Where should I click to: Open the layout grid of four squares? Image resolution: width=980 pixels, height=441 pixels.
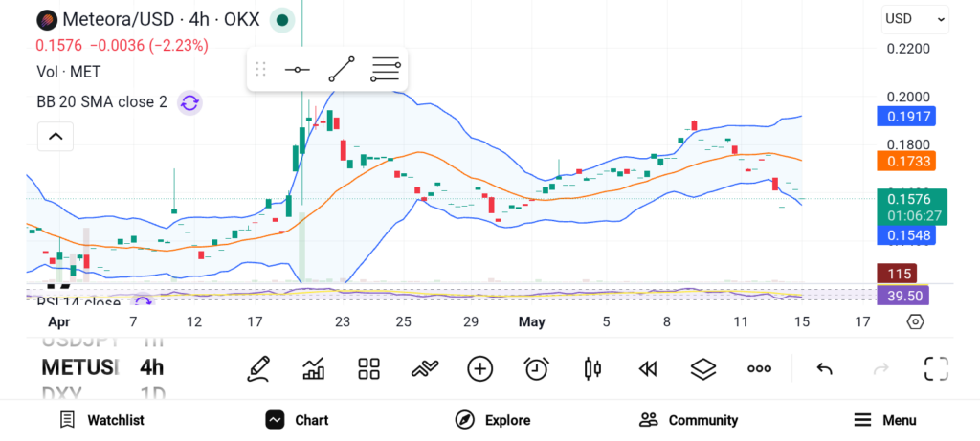pyautogui.click(x=368, y=368)
